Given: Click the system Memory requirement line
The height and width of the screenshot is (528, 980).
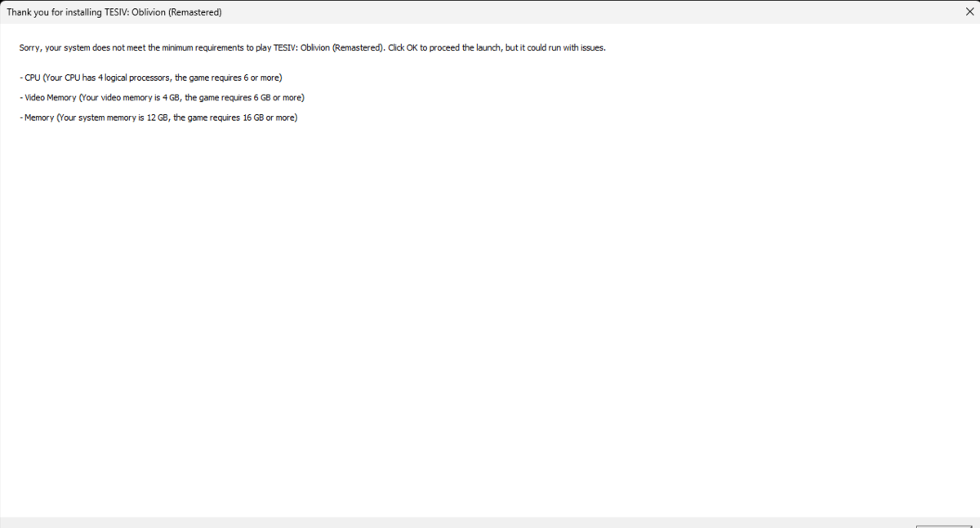Looking at the screenshot, I should click(158, 118).
